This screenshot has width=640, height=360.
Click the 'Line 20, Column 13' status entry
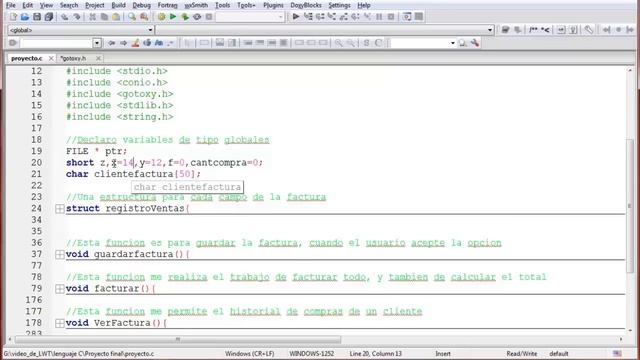tap(376, 353)
